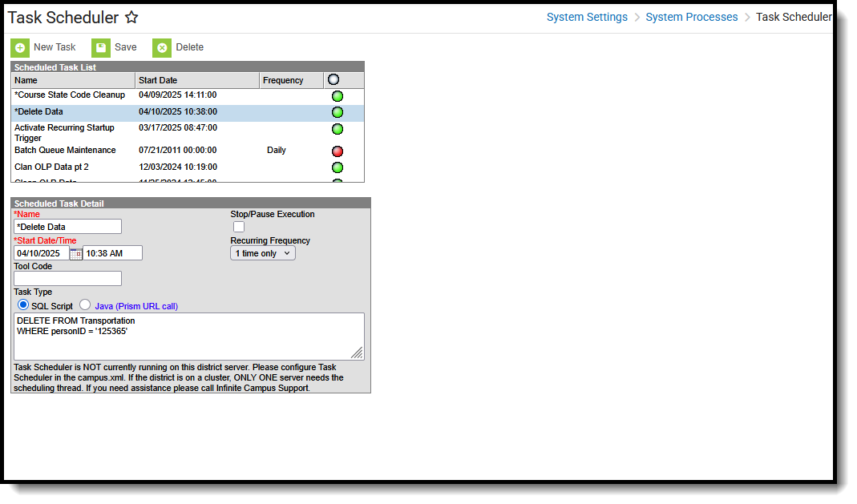The image size is (857, 504).
Task: Select the Java (Prism URL call) radio button
Action: pyautogui.click(x=85, y=304)
